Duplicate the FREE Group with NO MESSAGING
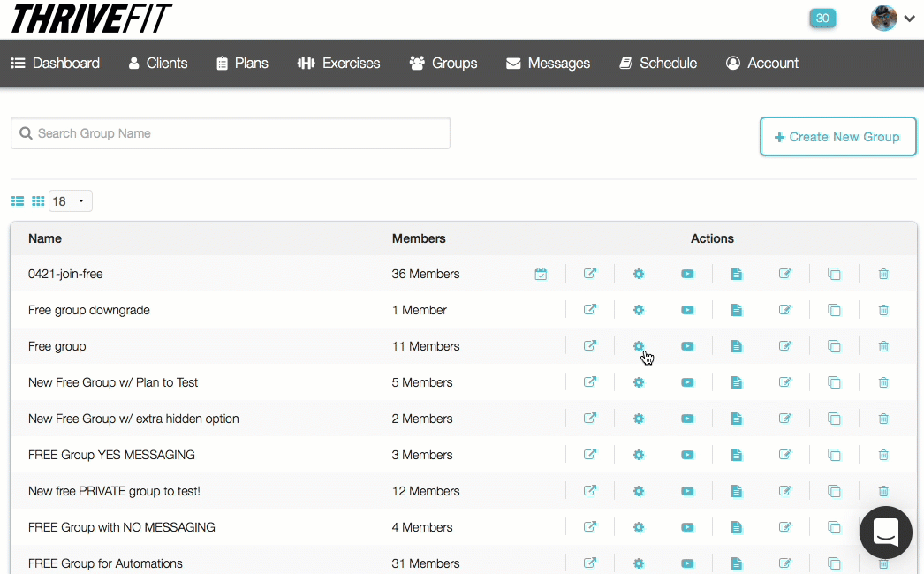The width and height of the screenshot is (924, 574). click(x=834, y=527)
